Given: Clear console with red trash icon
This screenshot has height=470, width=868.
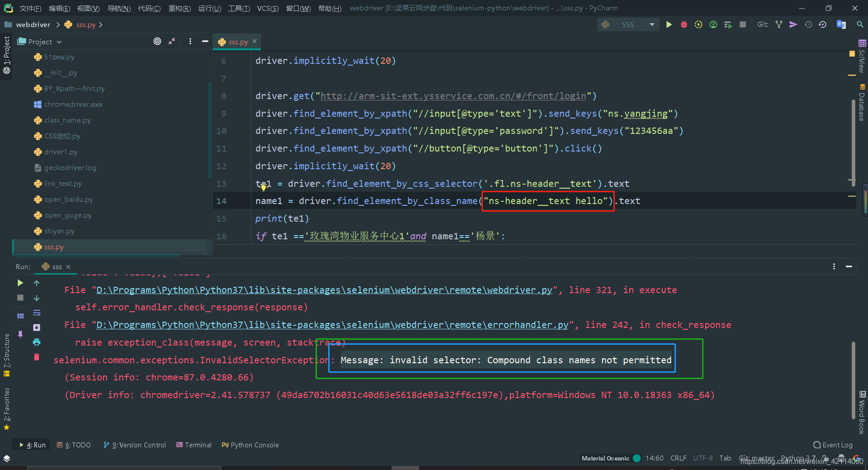Looking at the screenshot, I should click(37, 357).
